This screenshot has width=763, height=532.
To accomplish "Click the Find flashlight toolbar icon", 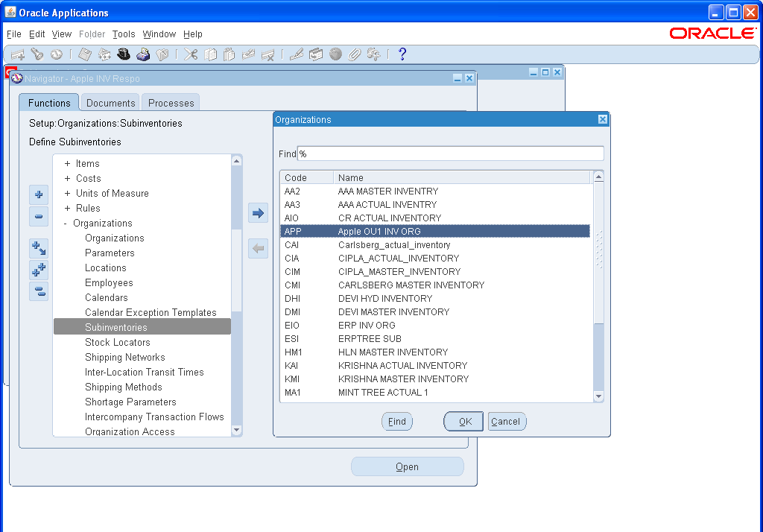I will pyautogui.click(x=37, y=54).
